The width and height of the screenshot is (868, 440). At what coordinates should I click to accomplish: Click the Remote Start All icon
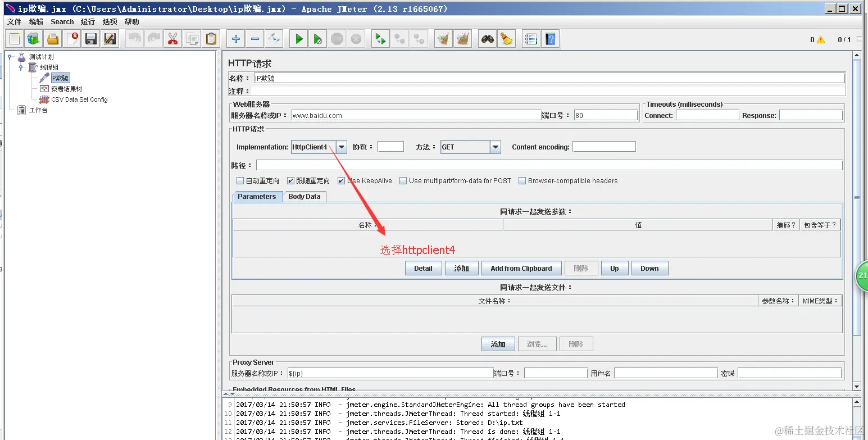[x=381, y=39]
